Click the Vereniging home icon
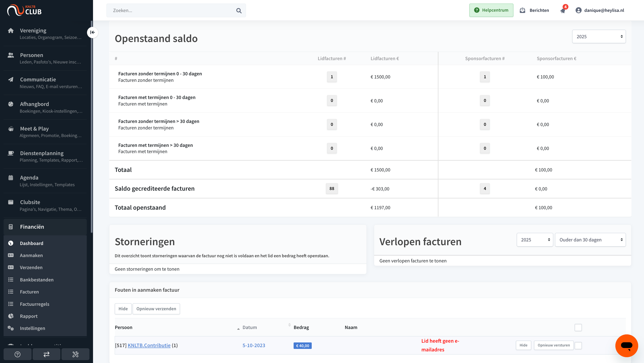Viewport: 644px width, 363px height. (x=11, y=30)
